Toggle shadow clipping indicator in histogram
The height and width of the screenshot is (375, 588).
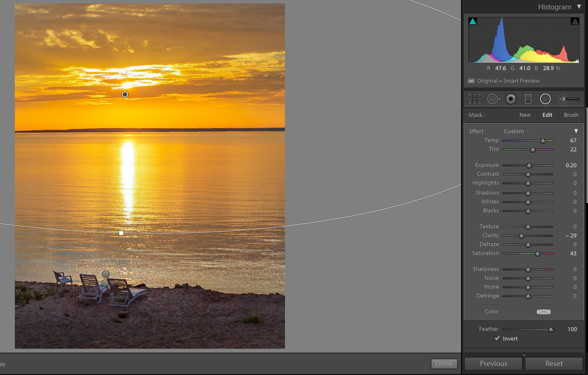coord(473,21)
